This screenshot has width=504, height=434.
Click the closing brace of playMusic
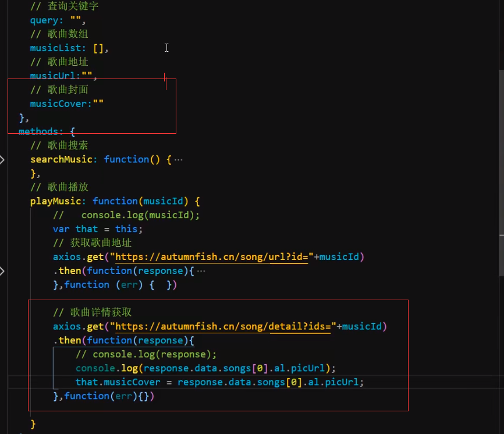(x=33, y=424)
